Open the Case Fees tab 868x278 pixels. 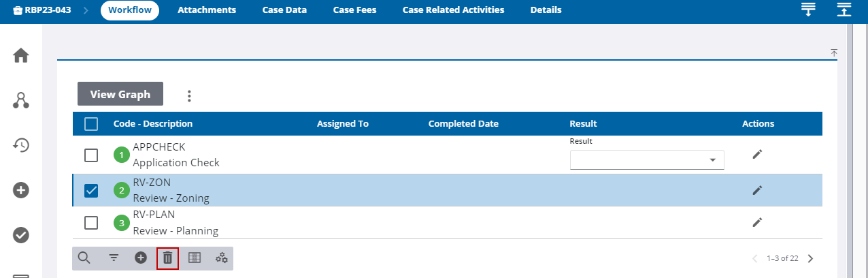coord(354,10)
